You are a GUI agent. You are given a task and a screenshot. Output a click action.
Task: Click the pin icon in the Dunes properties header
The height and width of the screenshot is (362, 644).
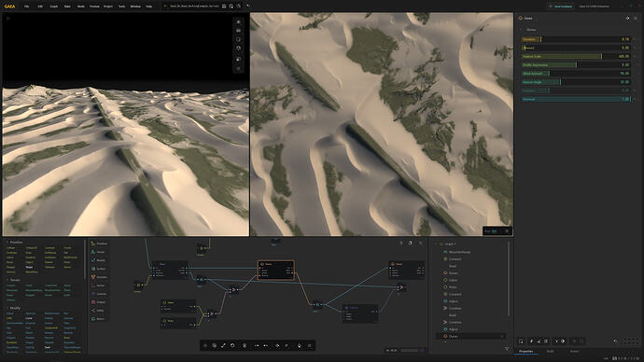[627, 19]
